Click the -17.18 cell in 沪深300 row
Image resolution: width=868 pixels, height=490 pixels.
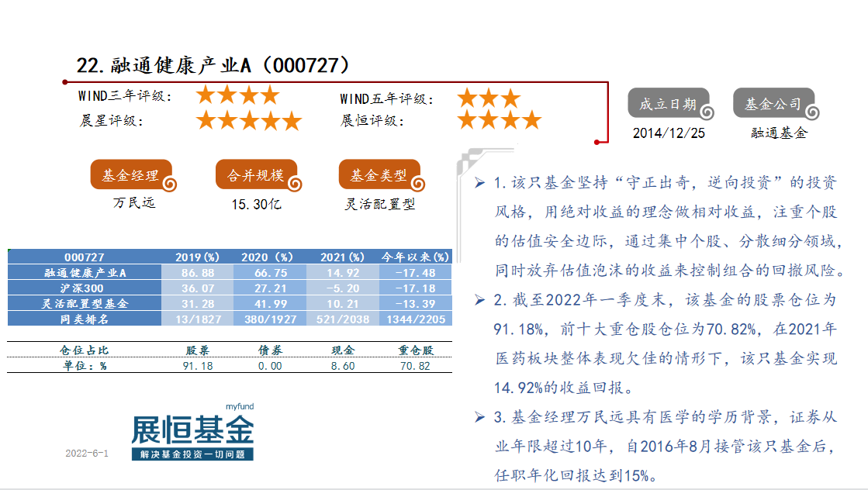coord(415,288)
